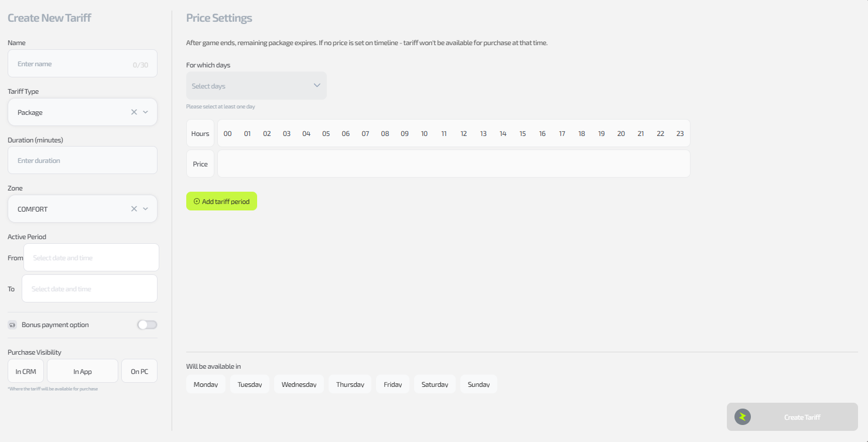Expand the Zone dropdown chevron

coord(146,209)
